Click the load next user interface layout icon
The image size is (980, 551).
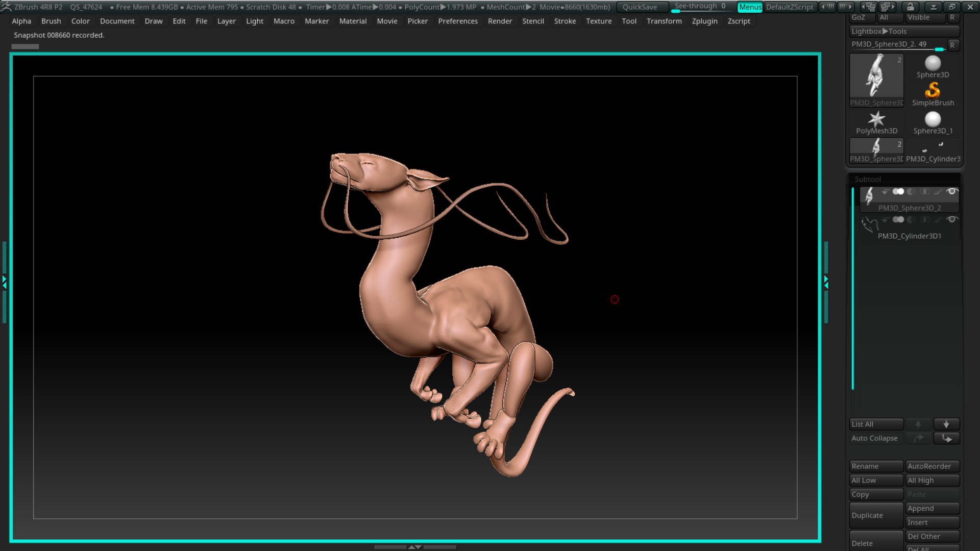(x=888, y=7)
